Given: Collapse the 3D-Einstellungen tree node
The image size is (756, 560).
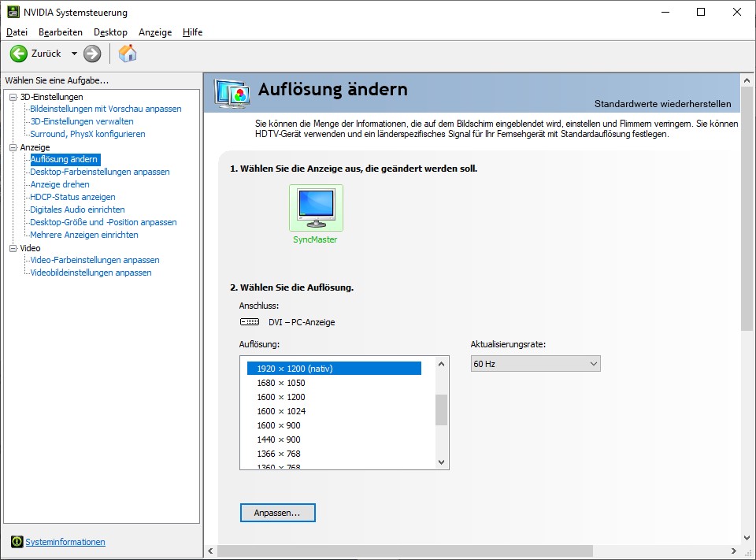Looking at the screenshot, I should point(13,97).
